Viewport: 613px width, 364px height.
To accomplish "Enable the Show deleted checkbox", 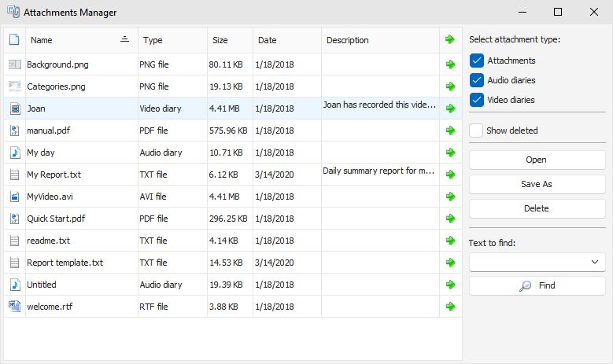I will click(x=476, y=131).
